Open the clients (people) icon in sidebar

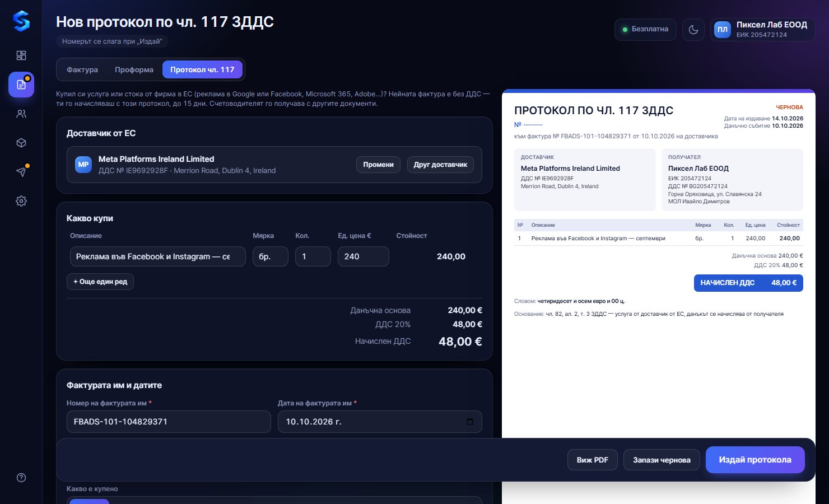(21, 114)
